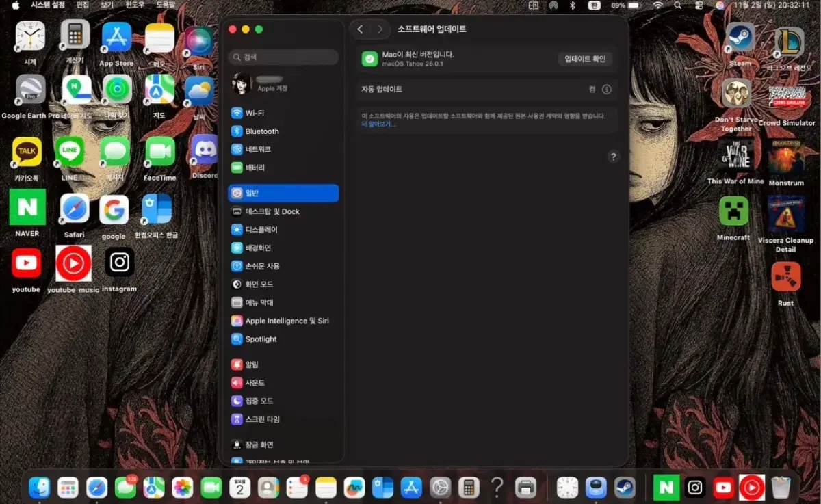The image size is (821, 504).
Task: Open the Apple menu
Action: [15, 5]
